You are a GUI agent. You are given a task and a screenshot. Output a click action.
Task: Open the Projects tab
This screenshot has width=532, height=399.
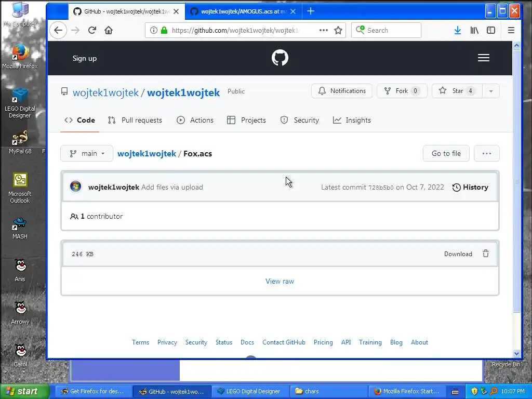pyautogui.click(x=246, y=120)
